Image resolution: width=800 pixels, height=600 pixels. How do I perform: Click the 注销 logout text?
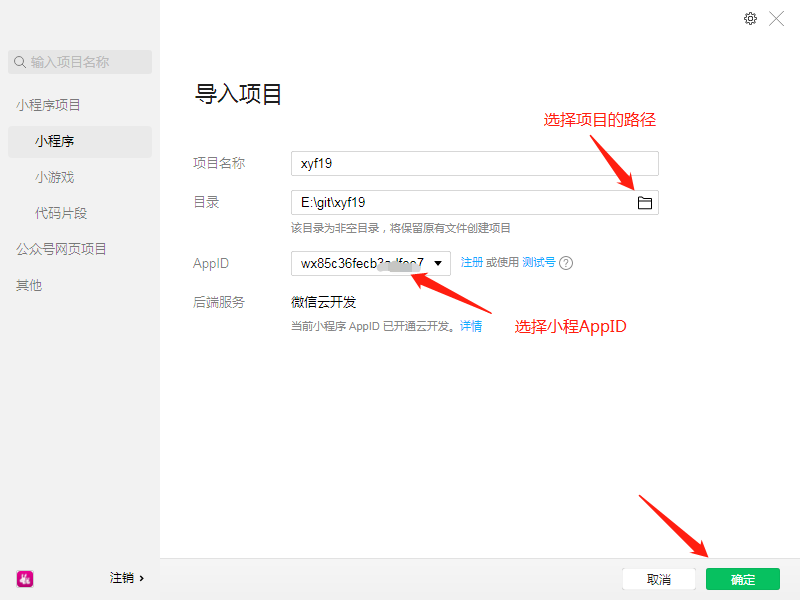point(121,578)
